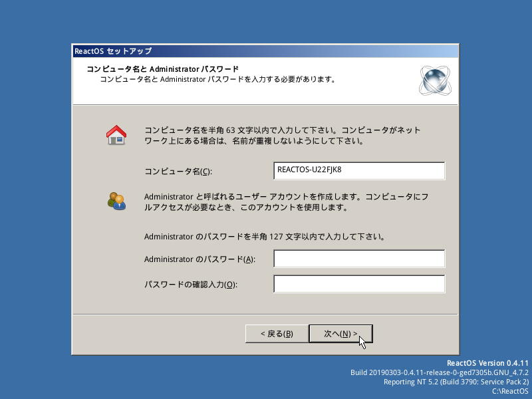This screenshot has width=532, height=399.
Task: Click the C:\ReactOS path text on desktop
Action: 510,391
